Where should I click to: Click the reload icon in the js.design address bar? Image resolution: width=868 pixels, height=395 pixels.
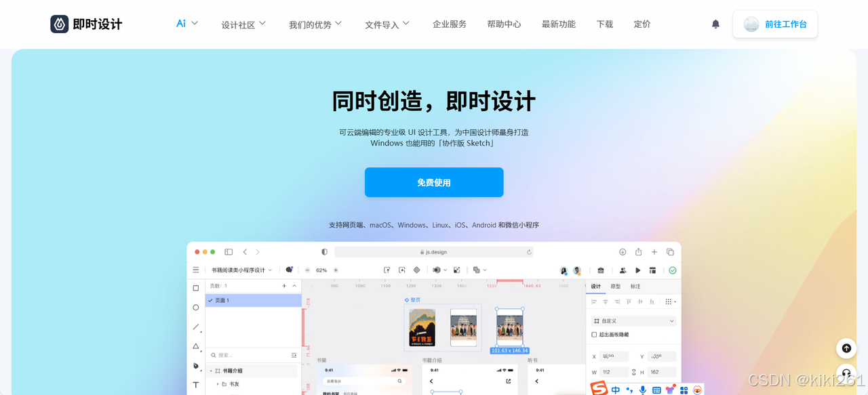(x=529, y=252)
